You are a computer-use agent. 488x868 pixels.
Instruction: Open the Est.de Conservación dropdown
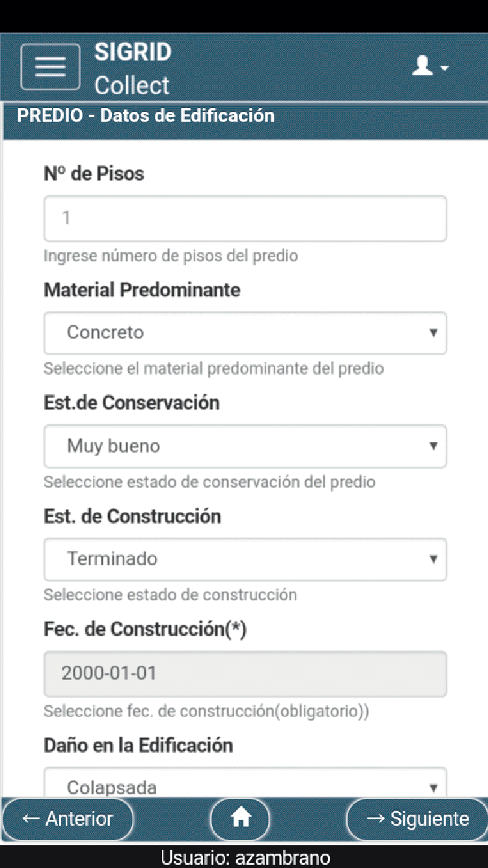pos(245,446)
